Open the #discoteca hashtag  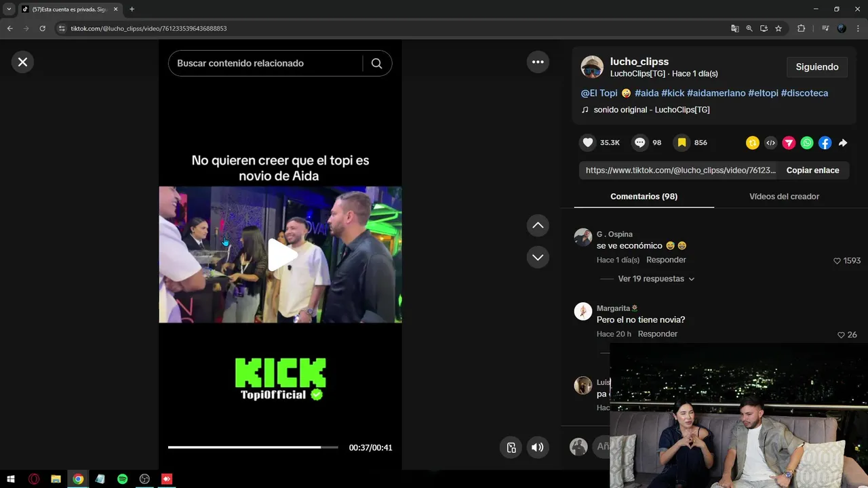click(804, 93)
